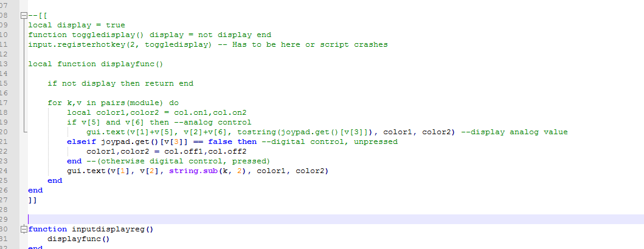Click 'function inputdisplayreg()' text
Image resolution: width=644 pixels, height=249 pixels.
pos(91,230)
